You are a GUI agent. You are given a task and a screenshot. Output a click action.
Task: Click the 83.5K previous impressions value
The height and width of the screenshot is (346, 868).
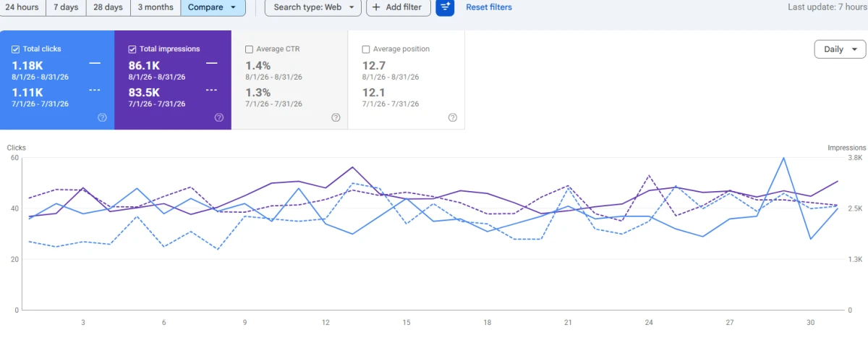click(x=145, y=92)
